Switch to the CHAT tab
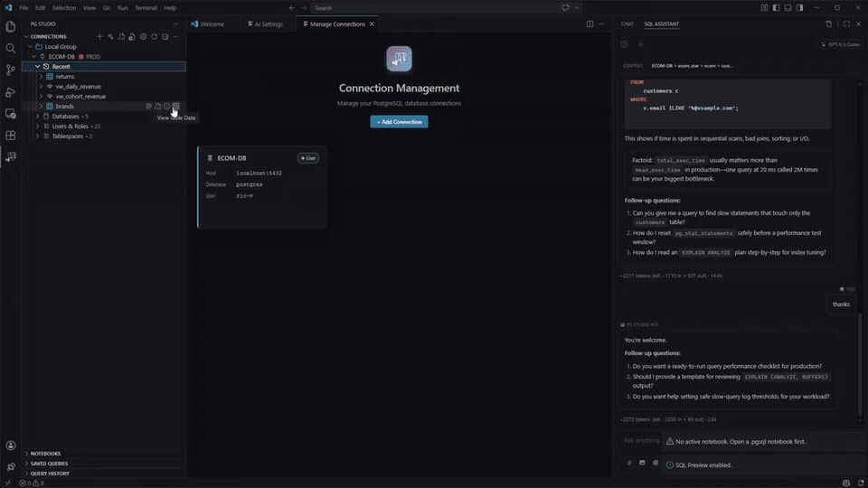Screen dimensions: 868x488 627,23
